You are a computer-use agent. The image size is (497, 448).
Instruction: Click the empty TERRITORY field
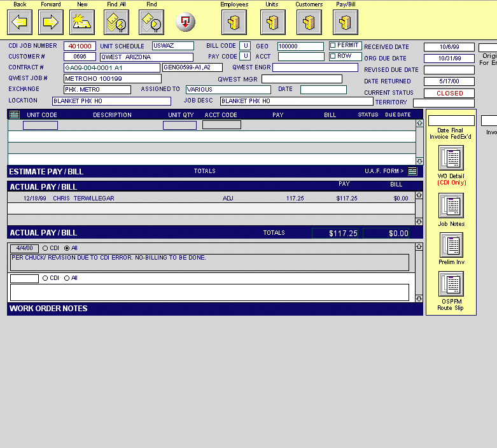tap(444, 103)
